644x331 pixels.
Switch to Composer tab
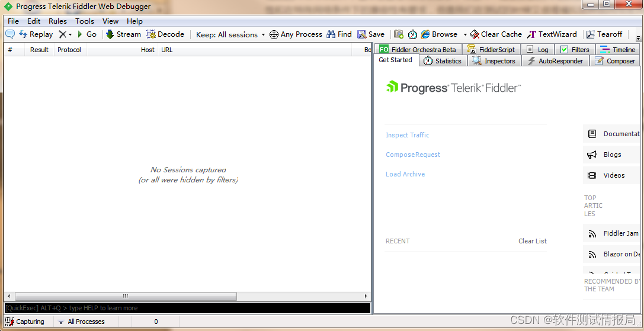pos(615,61)
